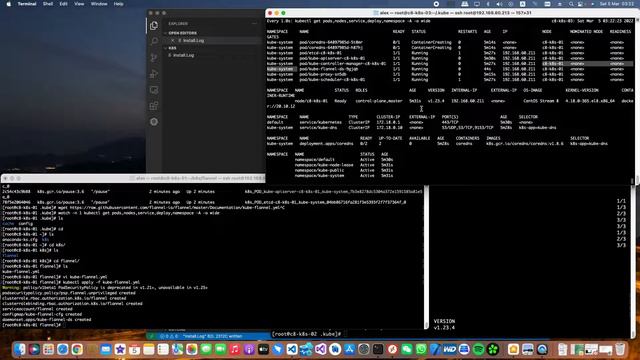Open Maps from the Dock
This screenshot has width=640, height=360.
[177, 349]
